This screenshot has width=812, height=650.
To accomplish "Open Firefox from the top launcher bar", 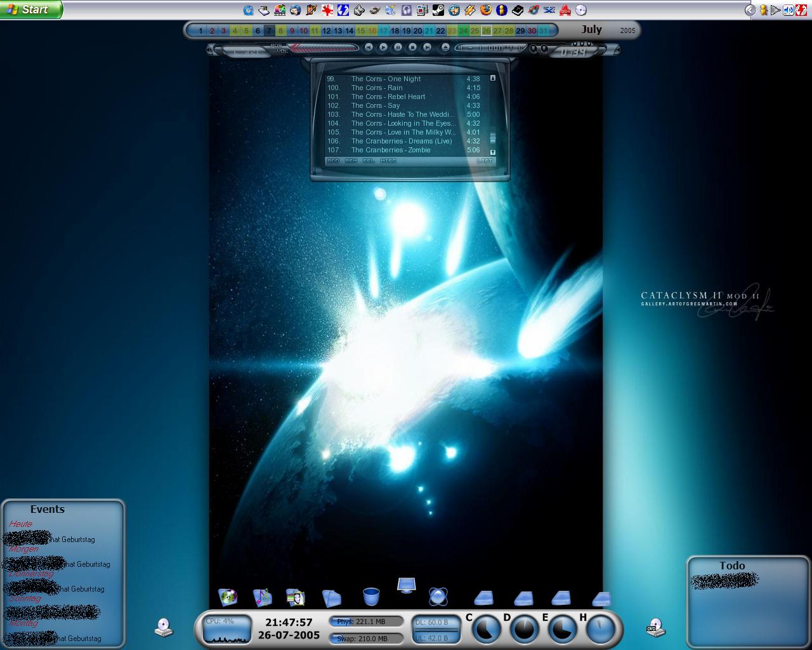I will 486,10.
